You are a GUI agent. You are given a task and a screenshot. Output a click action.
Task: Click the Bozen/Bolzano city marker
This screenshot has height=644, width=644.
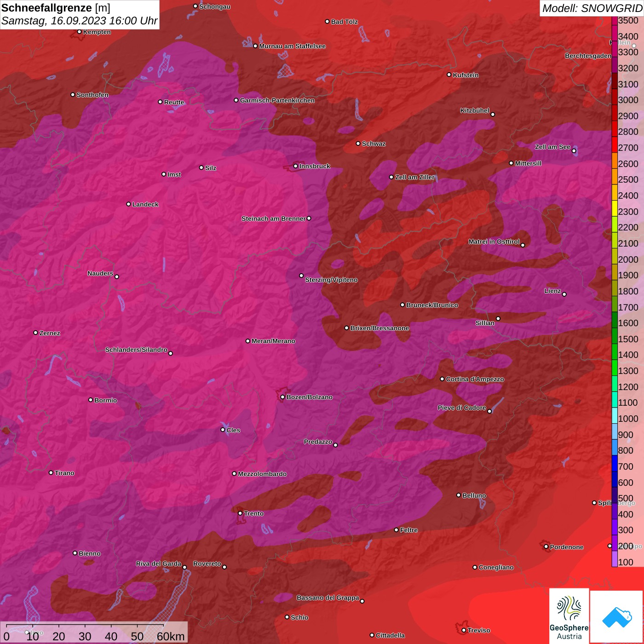(x=283, y=397)
